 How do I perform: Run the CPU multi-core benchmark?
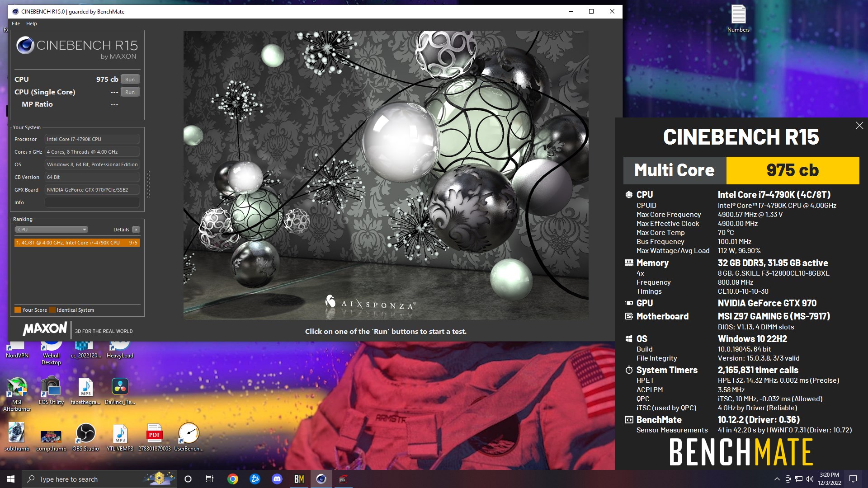point(130,80)
